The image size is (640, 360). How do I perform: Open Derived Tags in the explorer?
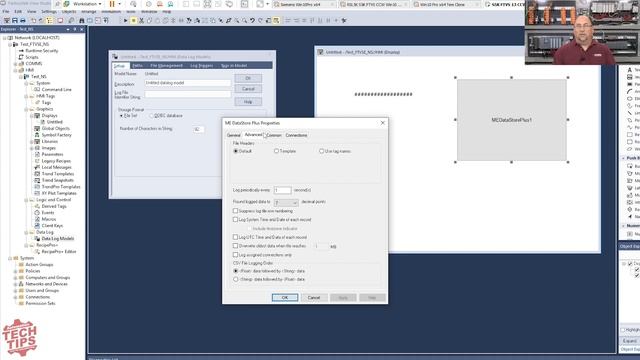coord(54,206)
